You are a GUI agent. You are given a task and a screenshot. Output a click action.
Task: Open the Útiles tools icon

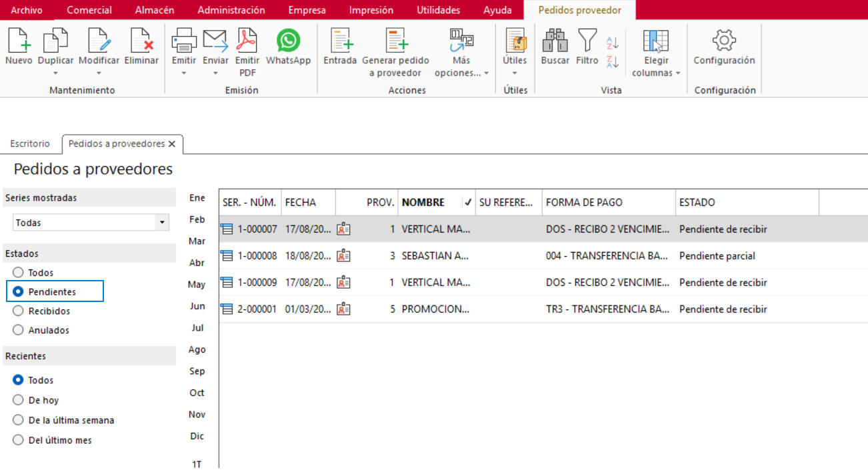coord(515,41)
